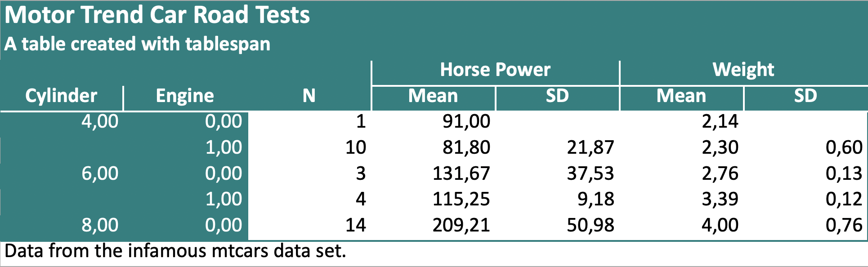Click the horse power mean 209,21 cell
This screenshot has width=868, height=267.
(x=461, y=225)
